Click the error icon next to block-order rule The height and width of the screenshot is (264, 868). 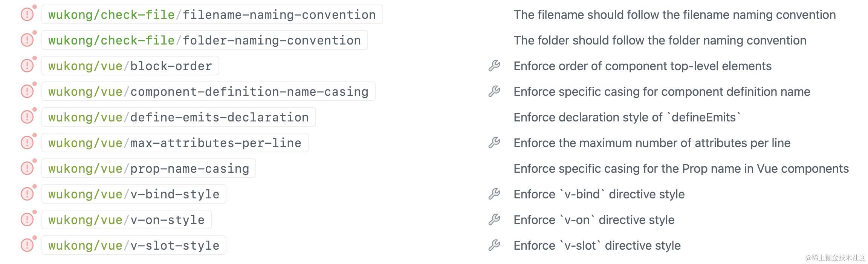coord(27,66)
